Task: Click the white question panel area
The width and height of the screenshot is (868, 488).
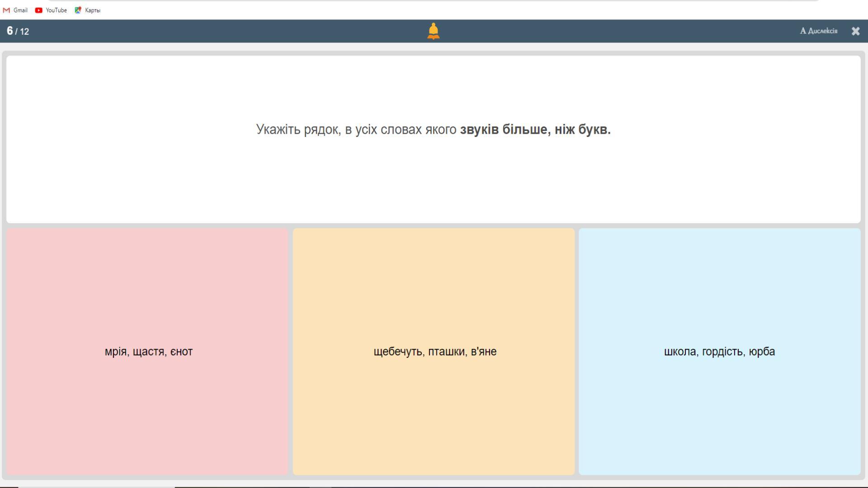Action: (433, 185)
